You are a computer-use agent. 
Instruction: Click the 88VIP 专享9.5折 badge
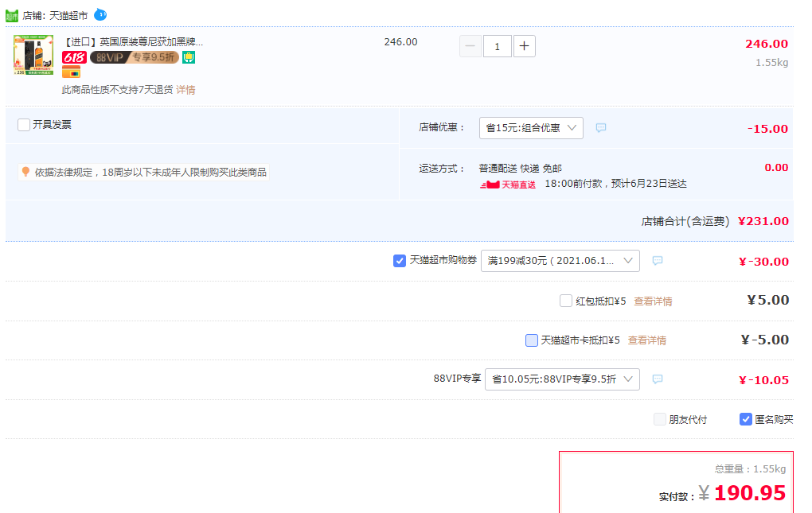[135, 57]
